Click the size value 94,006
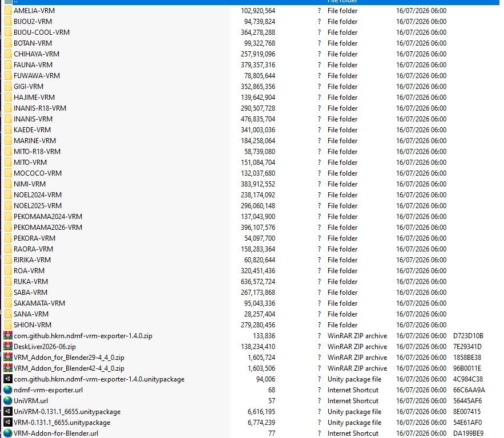This screenshot has height=438, width=504. pos(265,379)
